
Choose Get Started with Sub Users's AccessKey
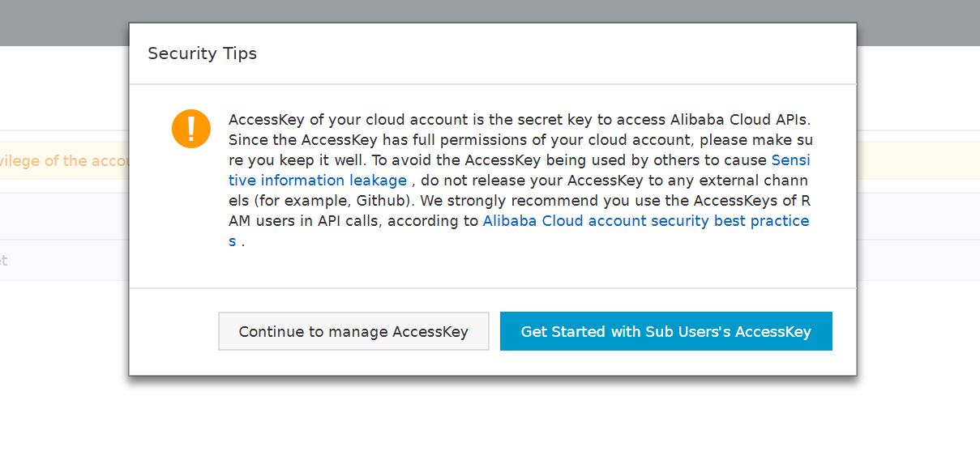(x=666, y=331)
